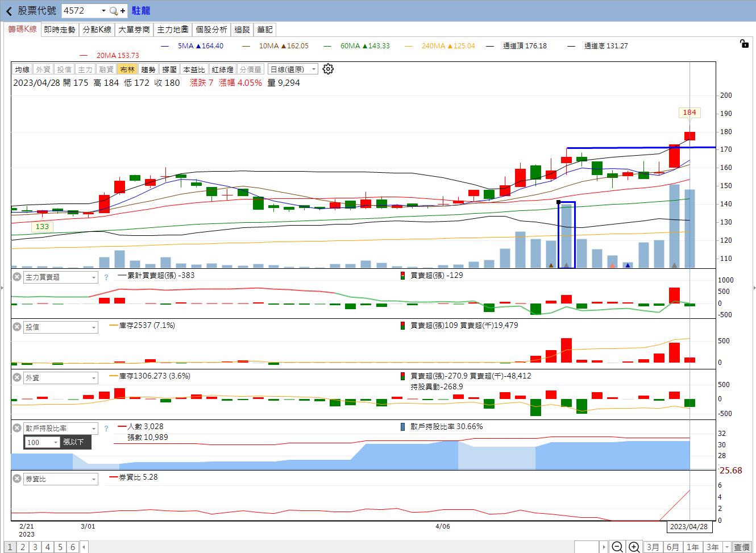Toggle the chart lock icon at top right
756x553 pixels.
tap(744, 43)
